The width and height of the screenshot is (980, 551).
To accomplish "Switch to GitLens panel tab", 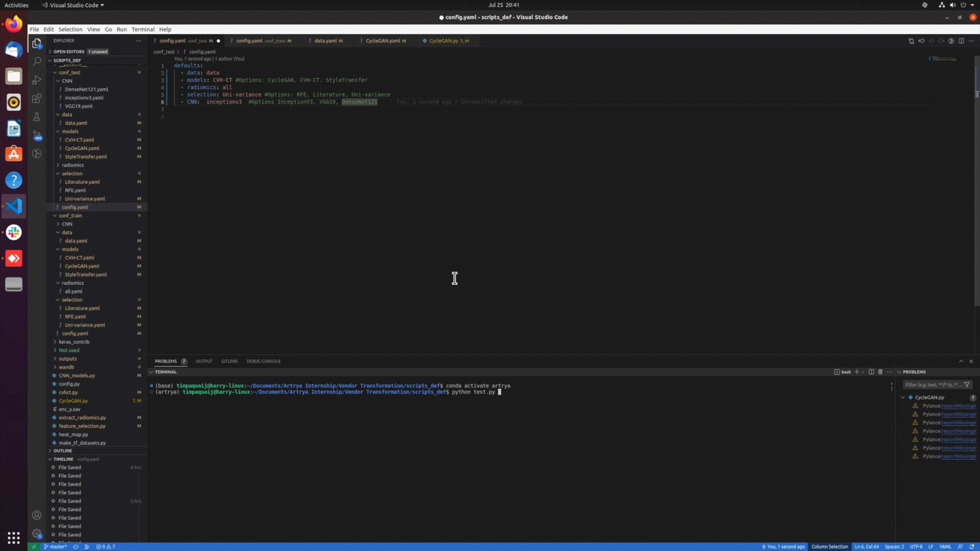I will [229, 361].
